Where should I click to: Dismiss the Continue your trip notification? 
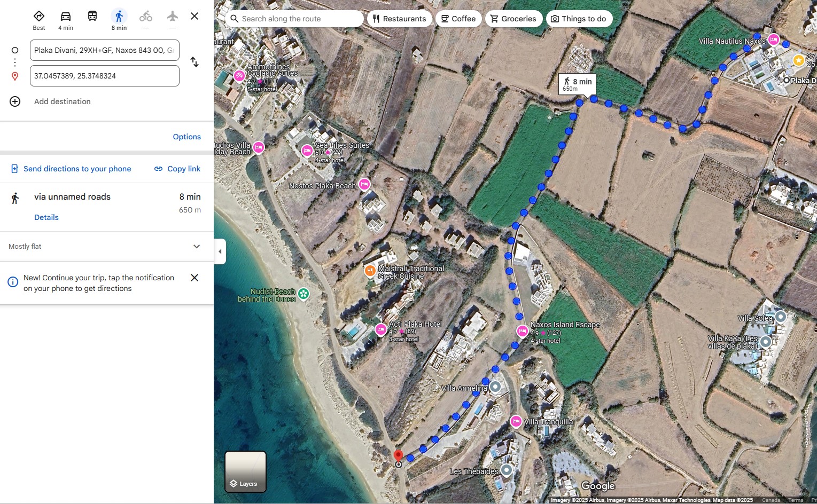pos(194,278)
